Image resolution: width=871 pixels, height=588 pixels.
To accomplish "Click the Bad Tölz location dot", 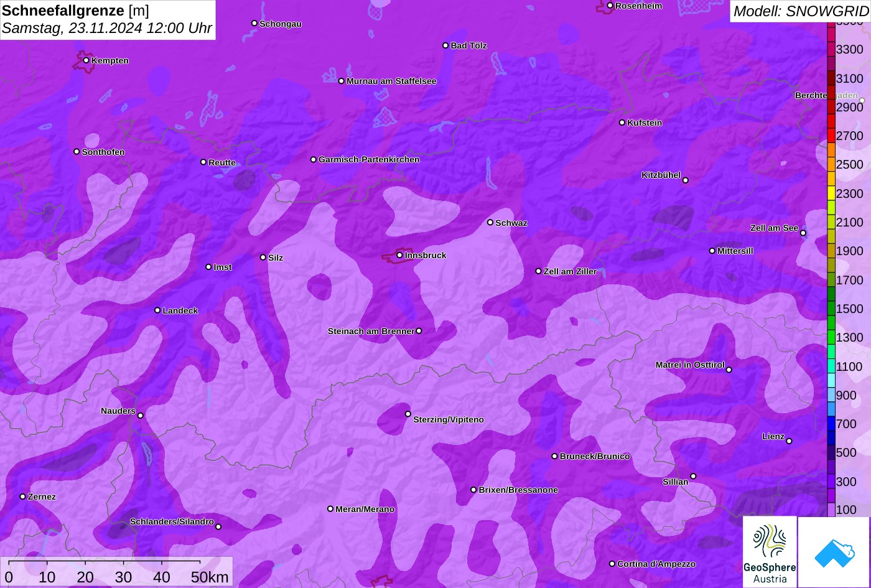I will 445,45.
